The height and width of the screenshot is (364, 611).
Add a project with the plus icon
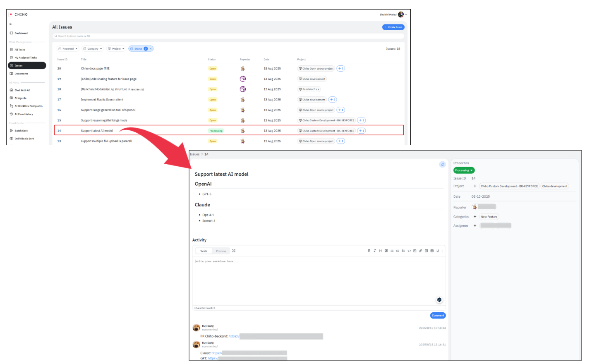475,186
